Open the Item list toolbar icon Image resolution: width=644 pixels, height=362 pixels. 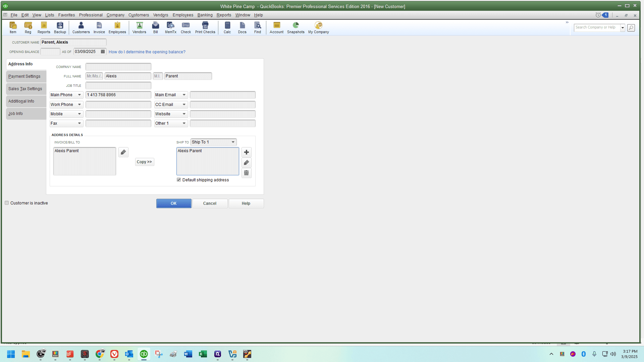point(13,27)
